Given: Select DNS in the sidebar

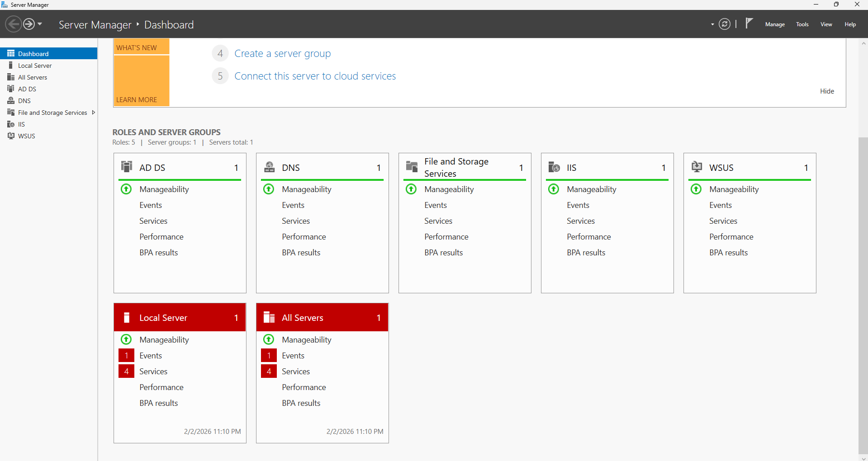Looking at the screenshot, I should (24, 100).
